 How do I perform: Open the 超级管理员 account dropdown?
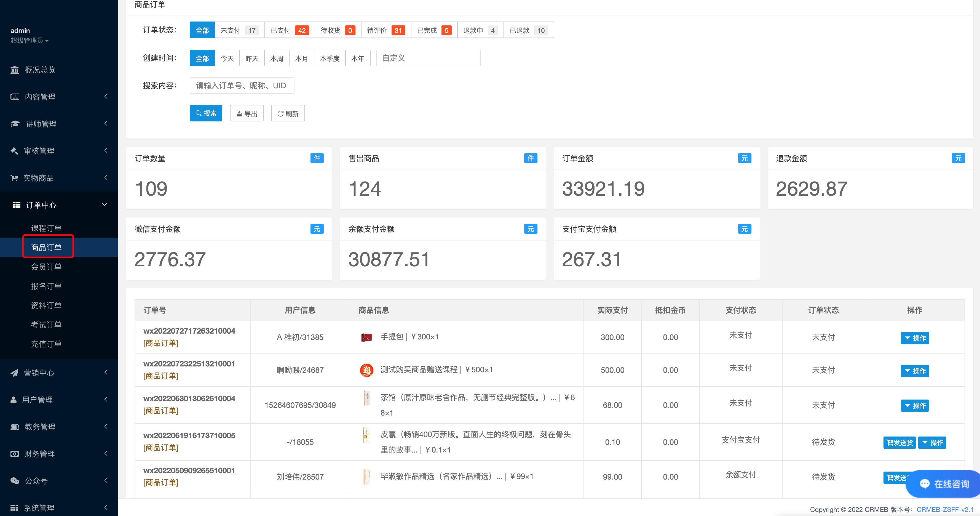click(x=30, y=40)
